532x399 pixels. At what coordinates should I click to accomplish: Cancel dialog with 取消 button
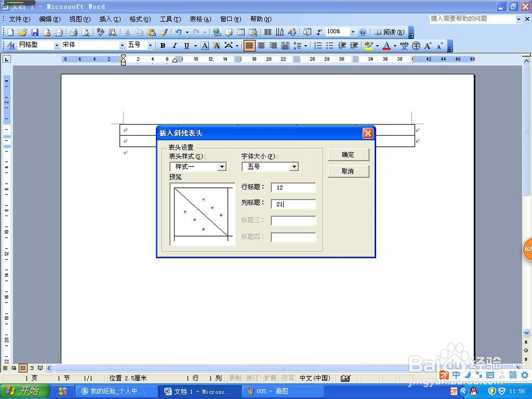click(348, 171)
